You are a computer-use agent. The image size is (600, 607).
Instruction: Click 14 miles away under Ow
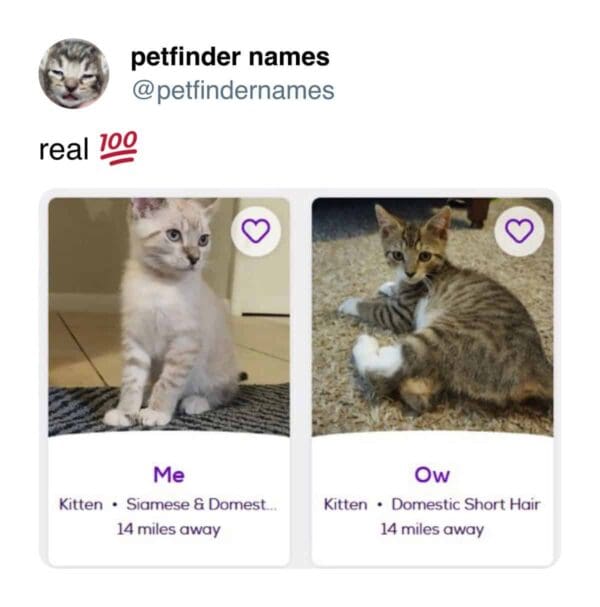(432, 529)
